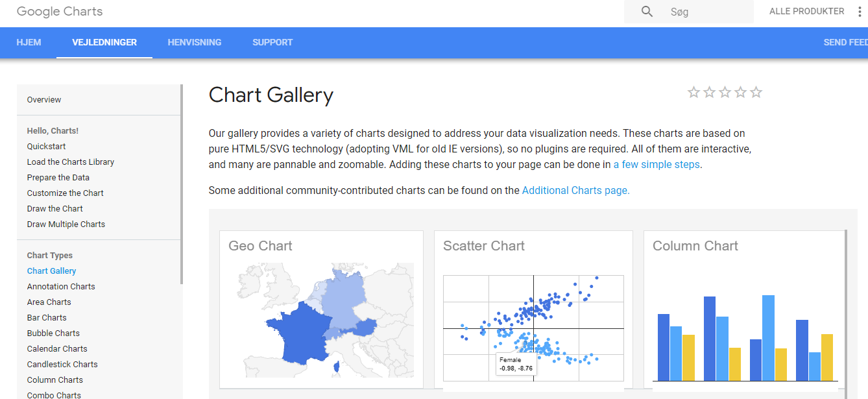Open the ALLE PRODUKTER menu
This screenshot has width=868, height=399.
pos(806,12)
